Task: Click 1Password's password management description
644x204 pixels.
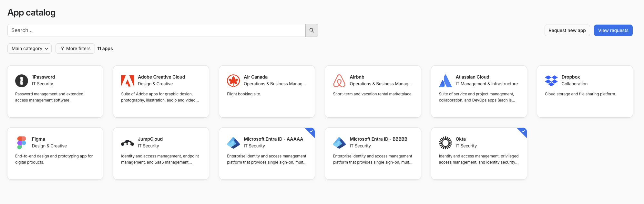Action: (49, 97)
